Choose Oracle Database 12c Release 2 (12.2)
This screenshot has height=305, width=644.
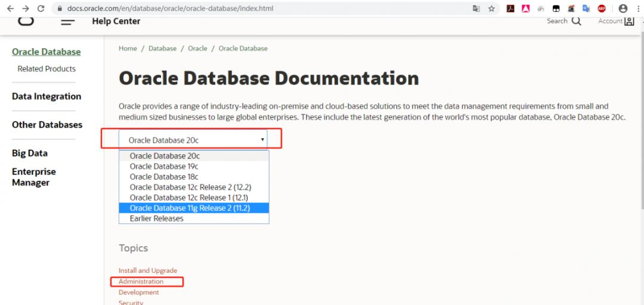click(194, 187)
